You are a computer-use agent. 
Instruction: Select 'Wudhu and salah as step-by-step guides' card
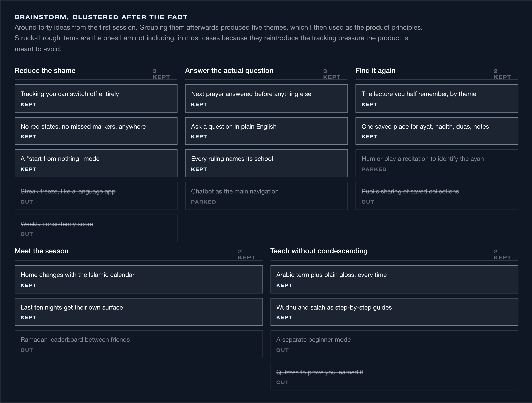pos(394,312)
